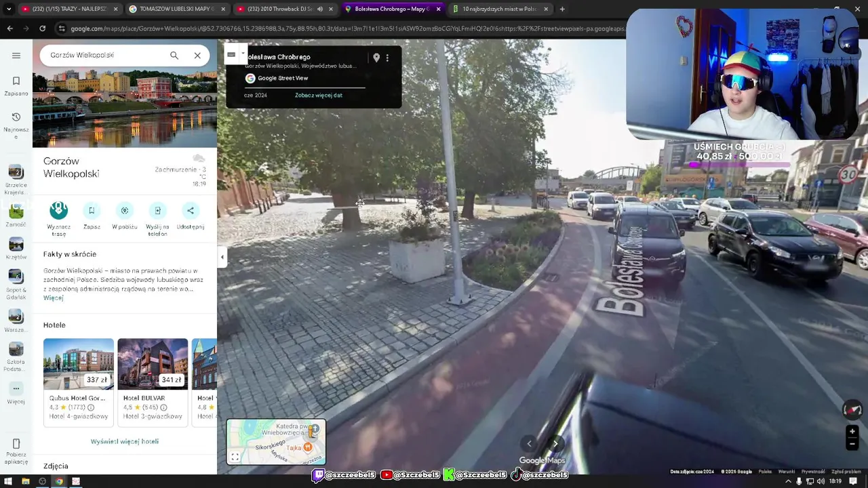Rotate view left with arrow button
This screenshot has height=488, width=868.
click(530, 443)
